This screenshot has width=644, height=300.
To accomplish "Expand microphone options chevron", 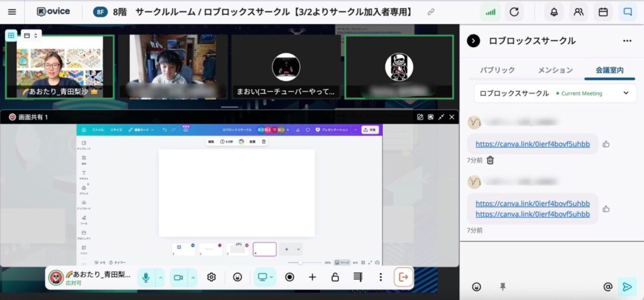I will tap(160, 277).
